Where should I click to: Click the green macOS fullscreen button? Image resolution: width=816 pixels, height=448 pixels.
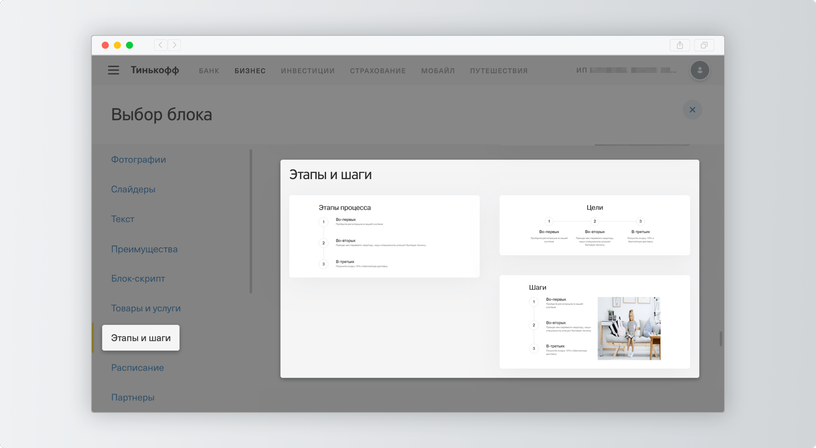130,45
